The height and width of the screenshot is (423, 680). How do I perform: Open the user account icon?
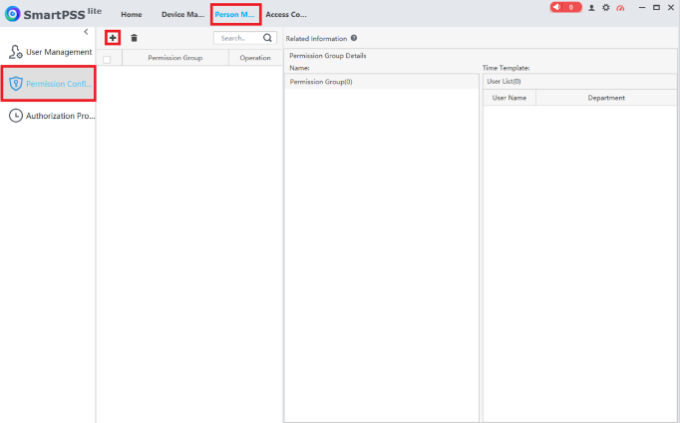pos(592,8)
